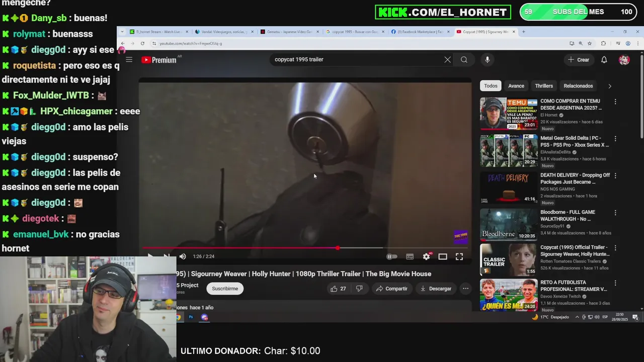The width and height of the screenshot is (644, 362).
Task: Switch to Facebook Marketplace browser tab
Action: click(x=420, y=32)
